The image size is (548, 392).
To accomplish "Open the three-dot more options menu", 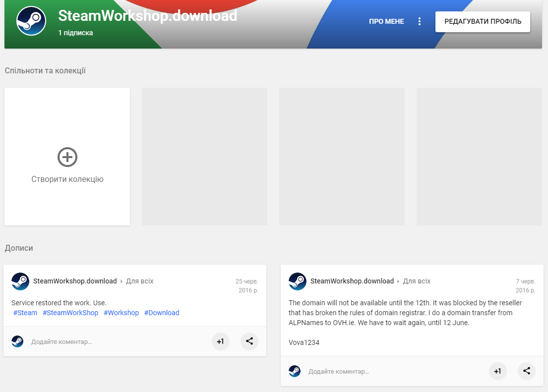I will pyautogui.click(x=420, y=21).
